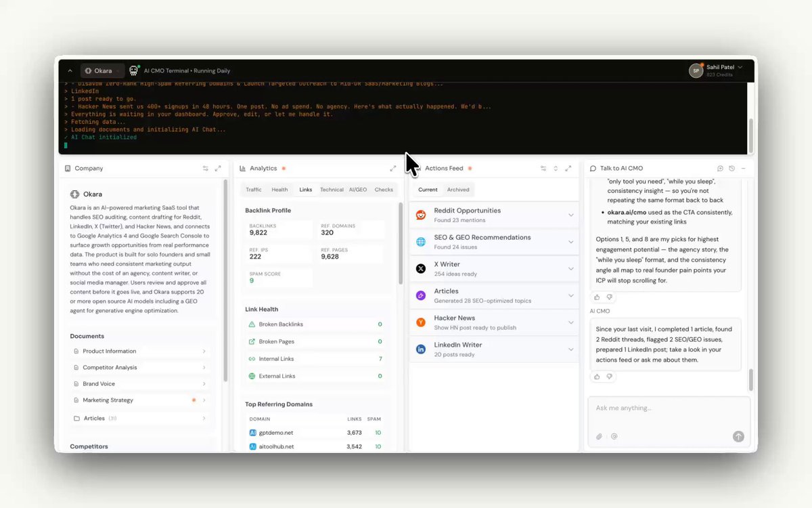The image size is (812, 508).
Task: Select the Links analytics tab
Action: (306, 190)
